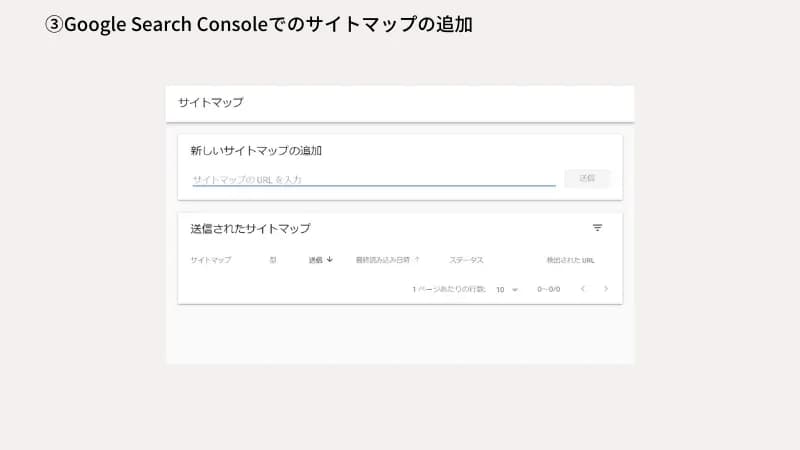Click the サイトマップ page header title
Image resolution: width=800 pixels, height=450 pixels.
pyautogui.click(x=211, y=103)
